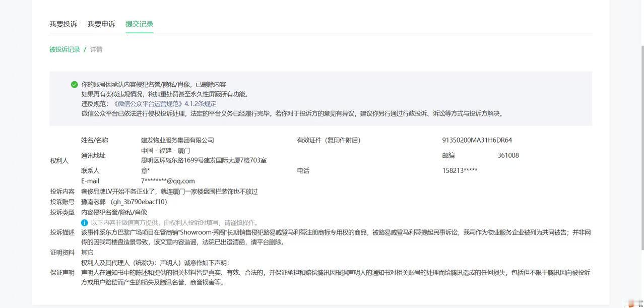Click the complaint type 内容侵犯名誉/隐私/肖像
Image resolution: width=644 pixels, height=308 pixels.
point(114,212)
